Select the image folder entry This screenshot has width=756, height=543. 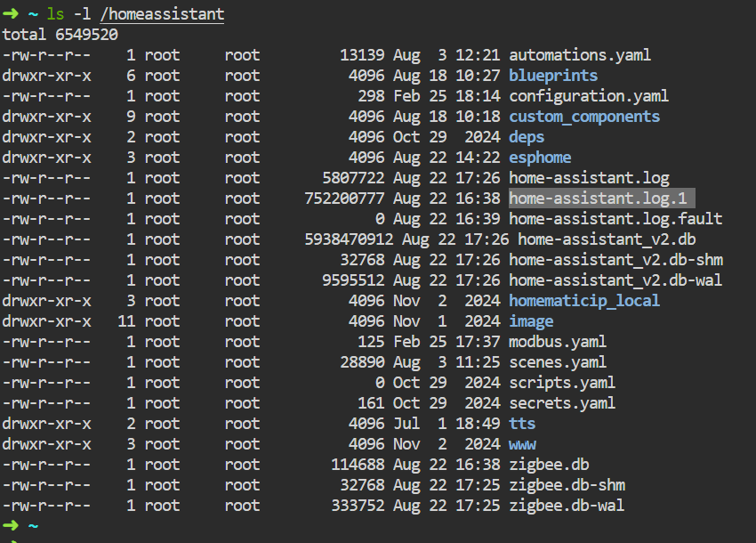[x=531, y=321]
